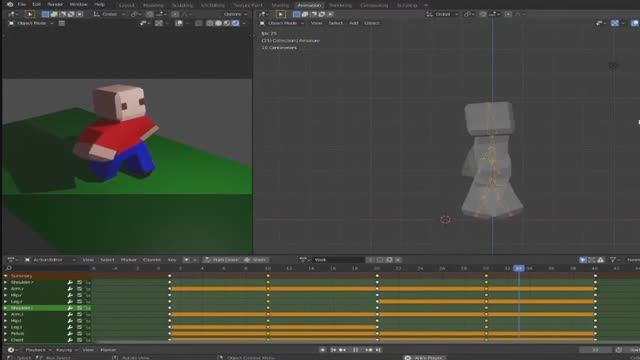640x360 pixels.
Task: Click the wrench icon on the Arm.l channel
Action: pos(70,314)
